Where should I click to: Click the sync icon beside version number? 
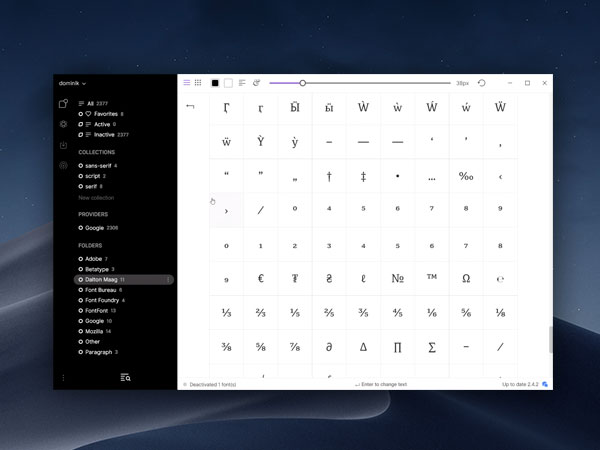tap(545, 384)
